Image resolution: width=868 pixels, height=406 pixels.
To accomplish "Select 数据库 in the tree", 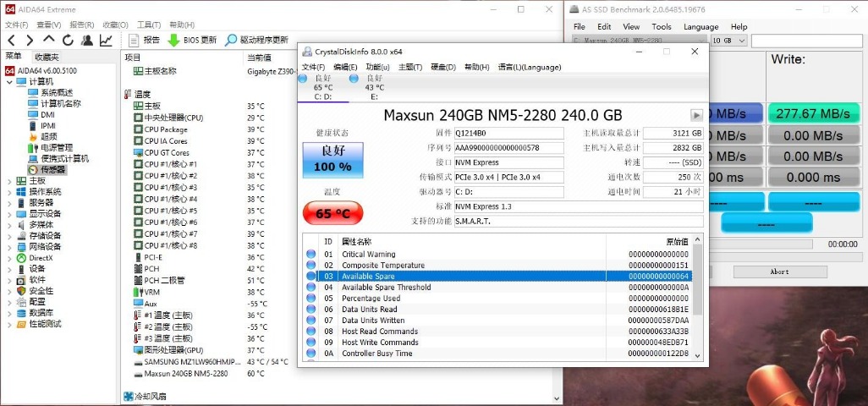I will 41,313.
